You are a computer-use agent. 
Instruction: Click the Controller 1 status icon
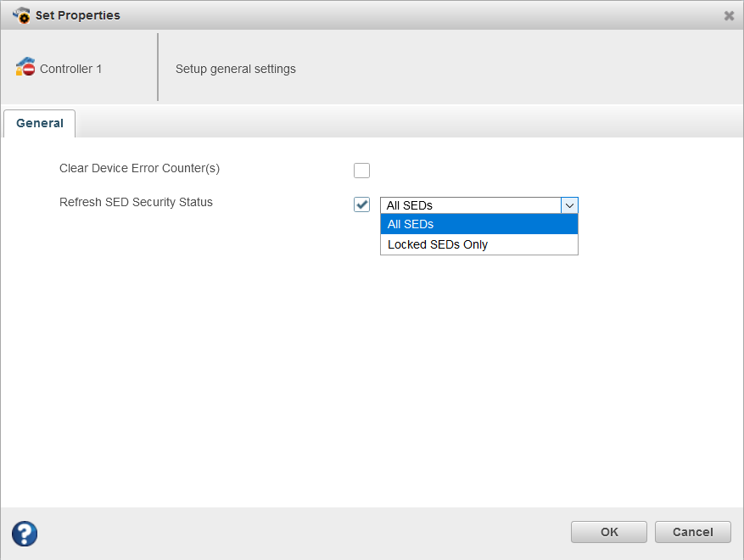(x=25, y=68)
